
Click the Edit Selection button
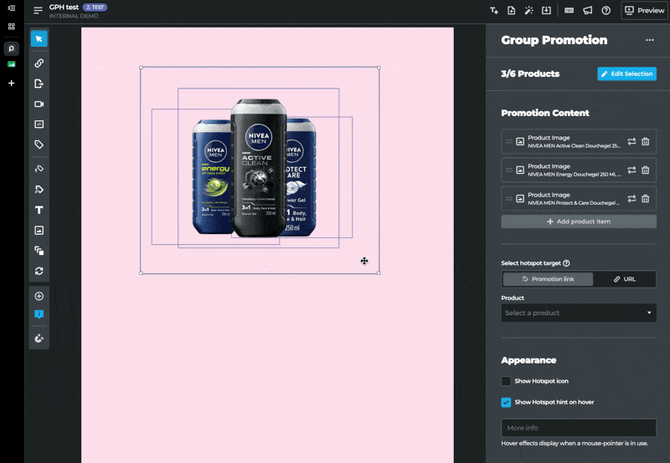627,74
